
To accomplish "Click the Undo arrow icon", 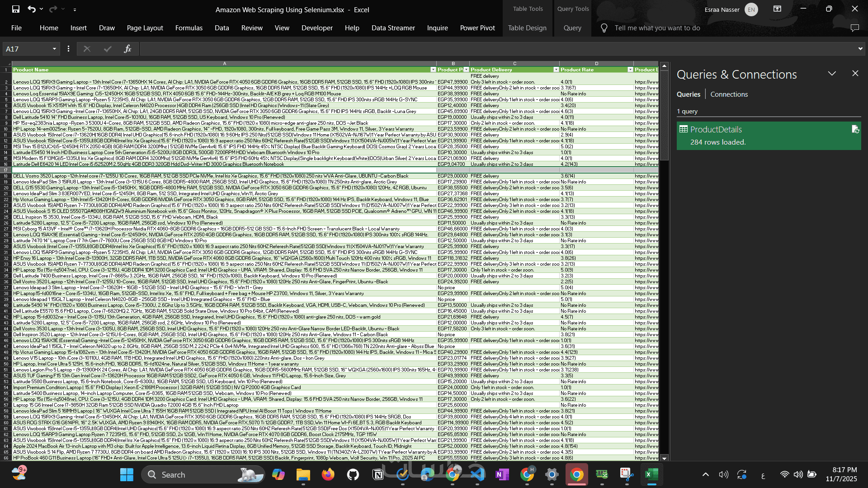I will (x=31, y=9).
